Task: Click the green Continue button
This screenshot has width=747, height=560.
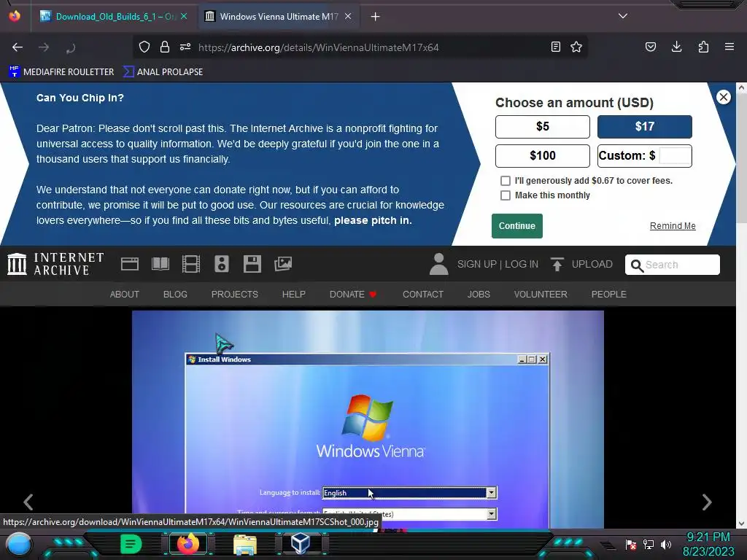Action: 517,226
